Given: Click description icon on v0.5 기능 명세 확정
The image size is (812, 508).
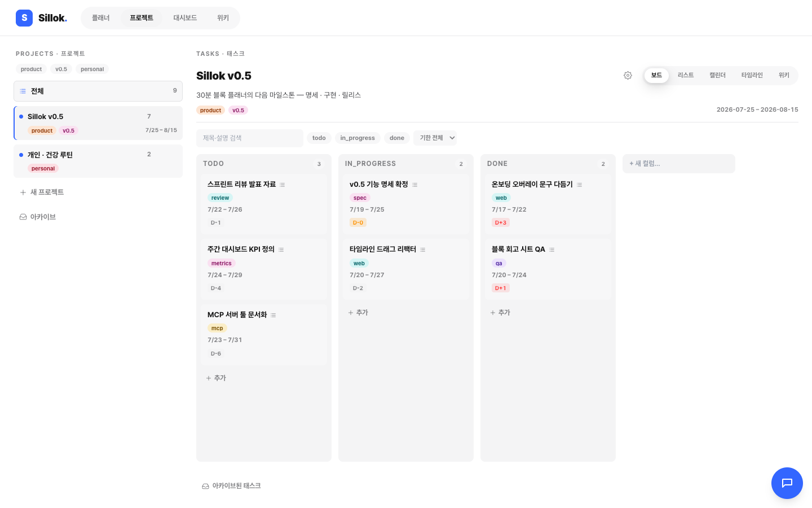Looking at the screenshot, I should click(415, 185).
